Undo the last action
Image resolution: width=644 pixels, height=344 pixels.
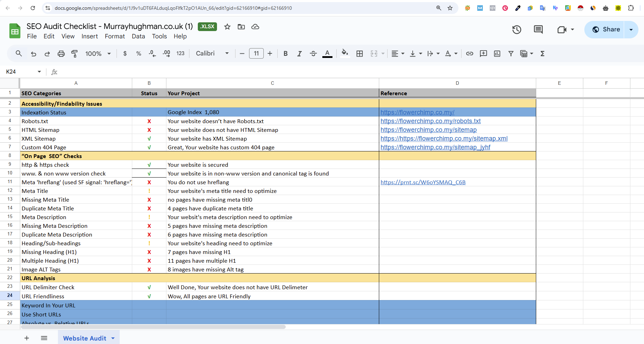click(33, 53)
